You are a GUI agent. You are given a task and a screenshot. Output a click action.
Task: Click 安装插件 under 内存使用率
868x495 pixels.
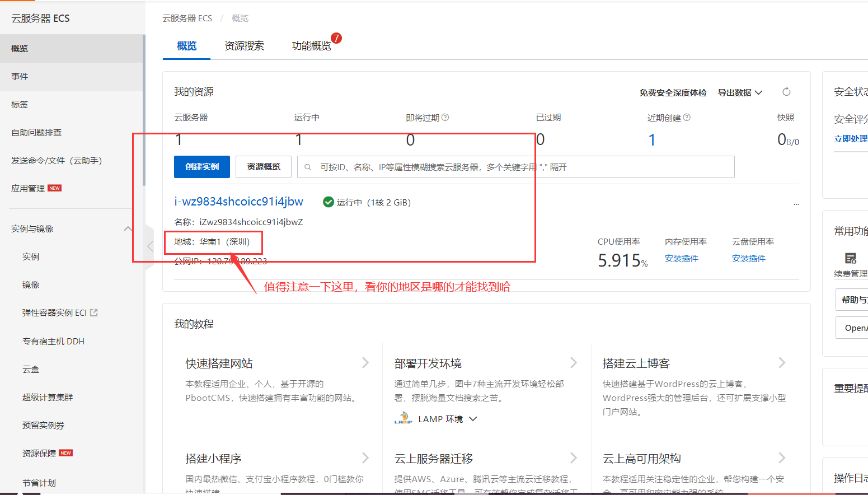[x=682, y=258]
